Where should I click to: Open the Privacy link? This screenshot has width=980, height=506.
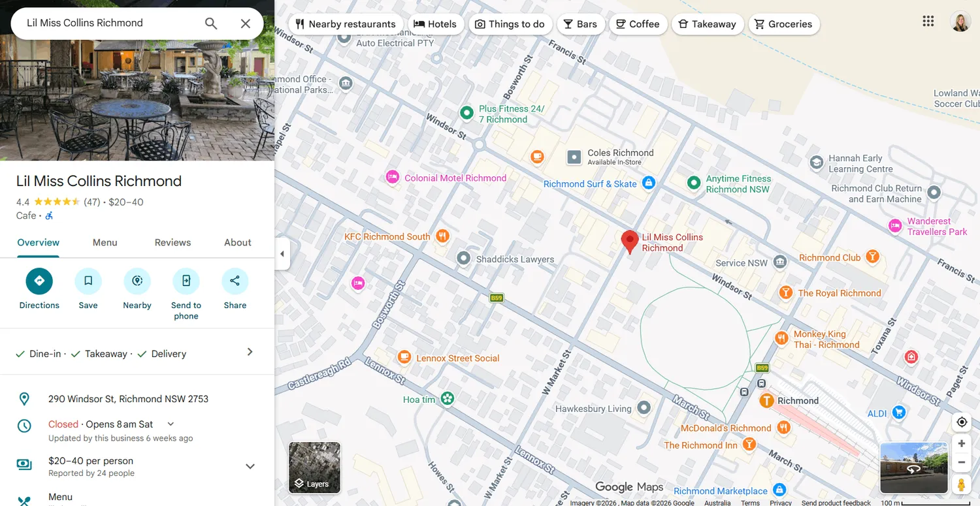click(x=781, y=503)
